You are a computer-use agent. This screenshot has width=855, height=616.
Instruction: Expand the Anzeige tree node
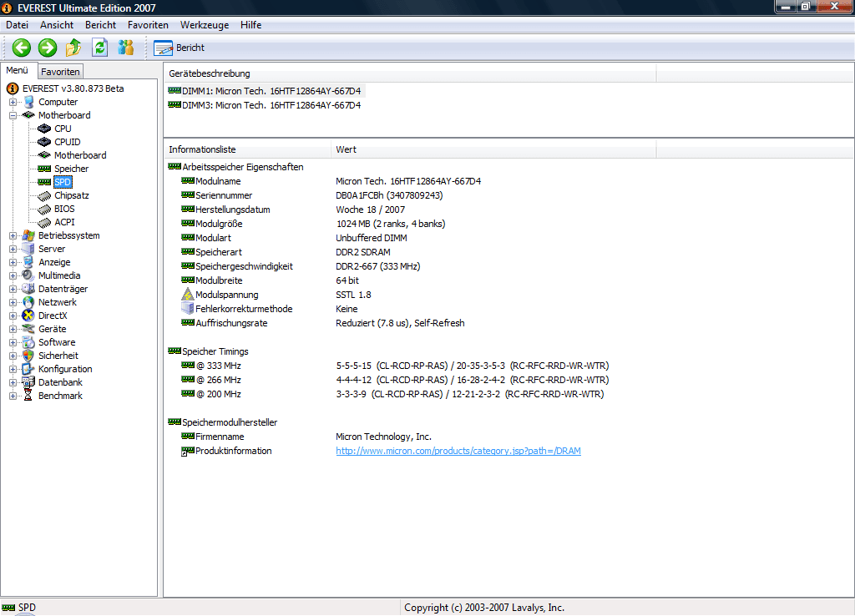(x=13, y=262)
